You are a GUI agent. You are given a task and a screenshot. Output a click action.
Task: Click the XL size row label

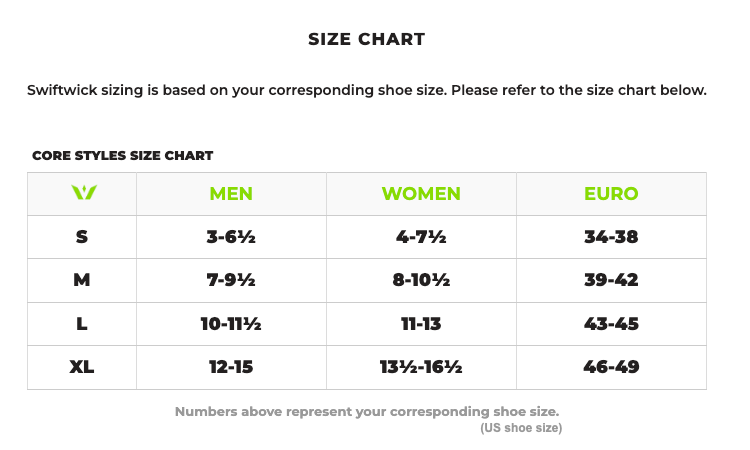pos(82,367)
